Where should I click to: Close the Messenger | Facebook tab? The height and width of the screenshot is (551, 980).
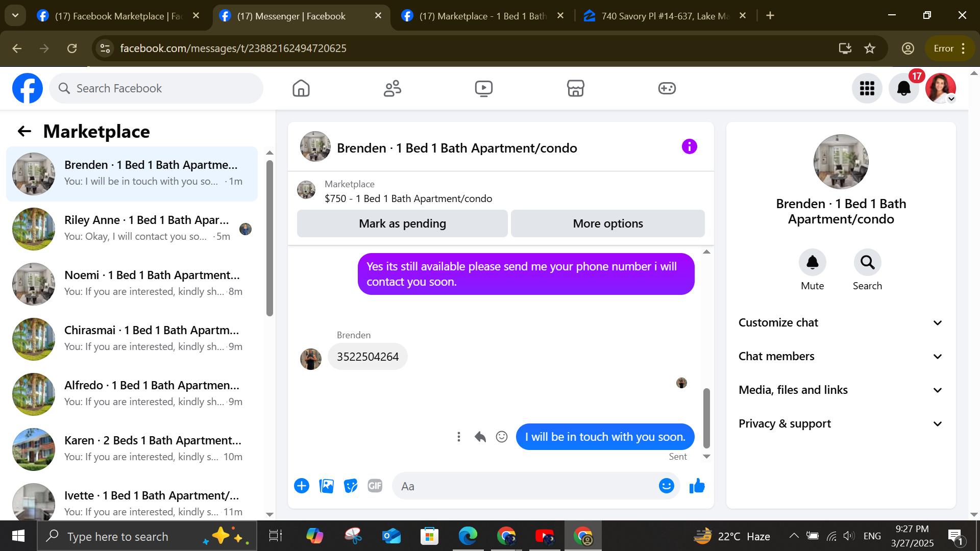[378, 16]
